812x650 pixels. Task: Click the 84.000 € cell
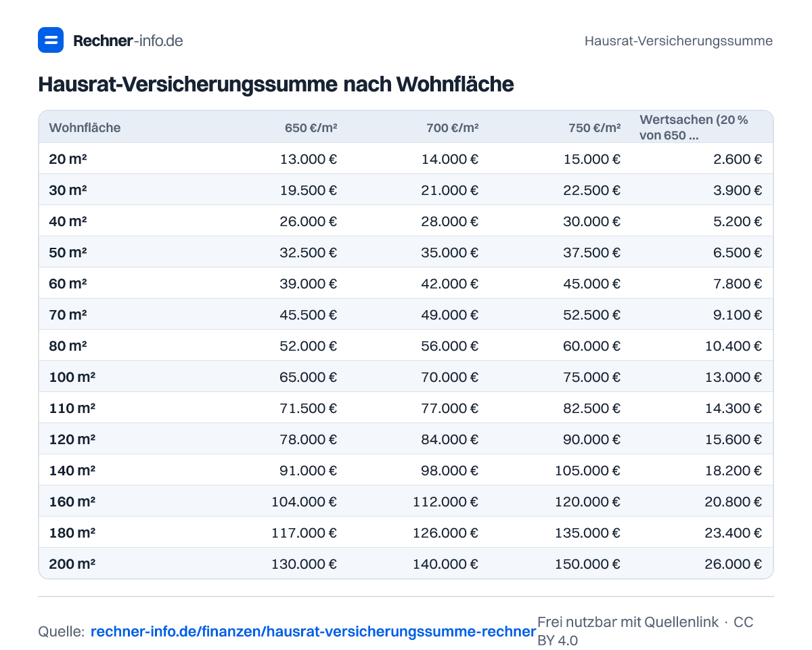pos(450,439)
